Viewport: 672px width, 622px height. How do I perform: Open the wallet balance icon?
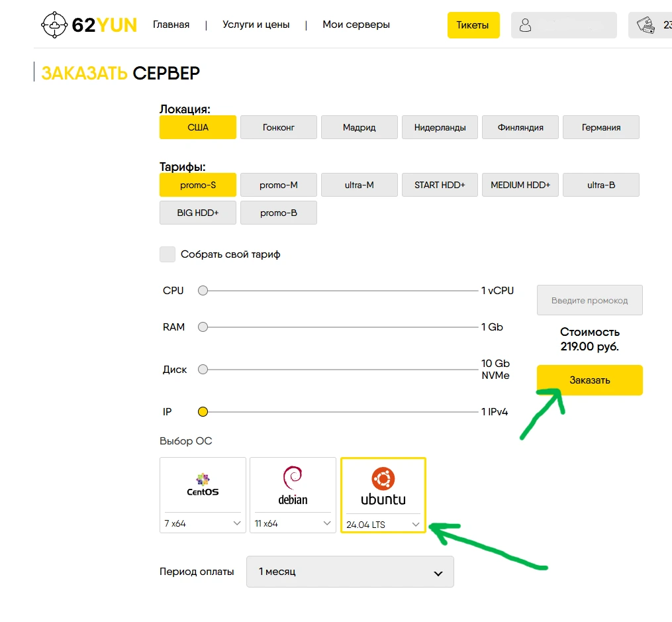[645, 25]
